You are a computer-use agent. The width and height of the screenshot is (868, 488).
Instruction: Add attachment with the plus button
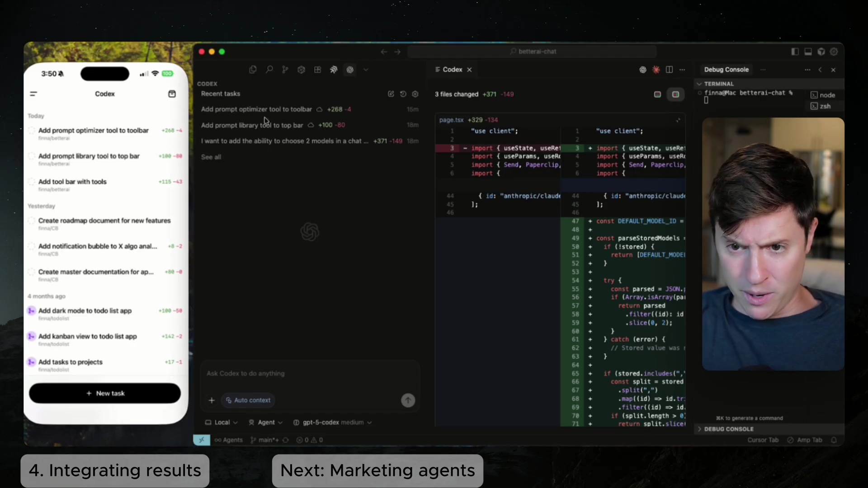coord(212,400)
